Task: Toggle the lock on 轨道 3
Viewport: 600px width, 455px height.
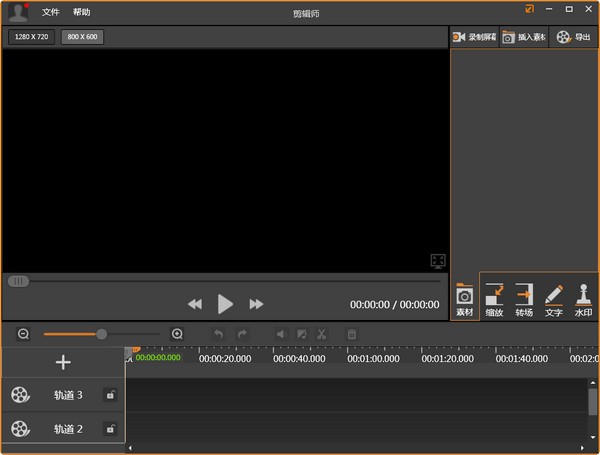Action: coord(110,395)
